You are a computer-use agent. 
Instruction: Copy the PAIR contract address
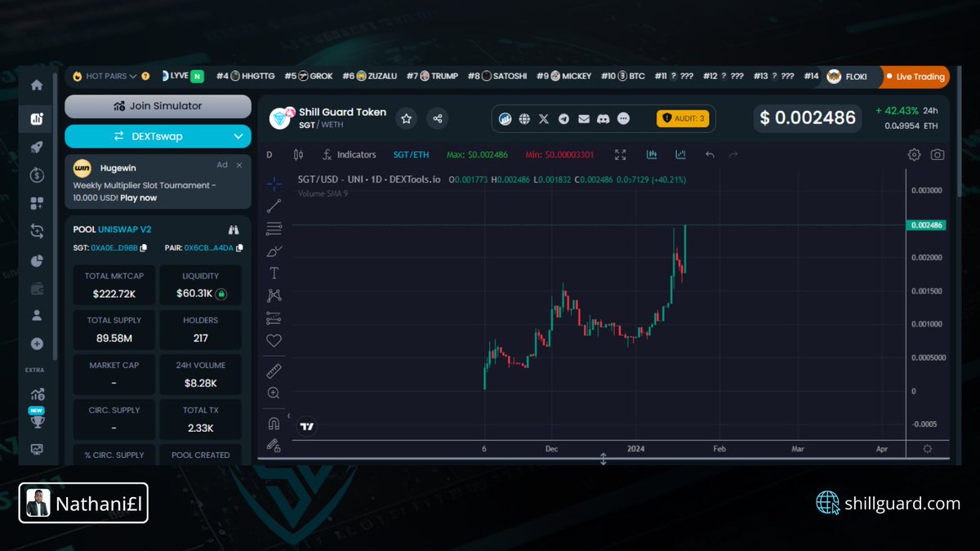tap(239, 248)
